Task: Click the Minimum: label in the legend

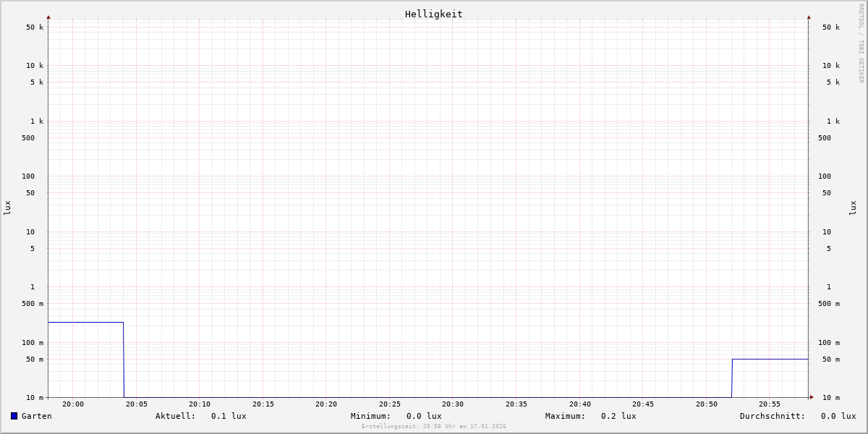Action: click(x=371, y=416)
